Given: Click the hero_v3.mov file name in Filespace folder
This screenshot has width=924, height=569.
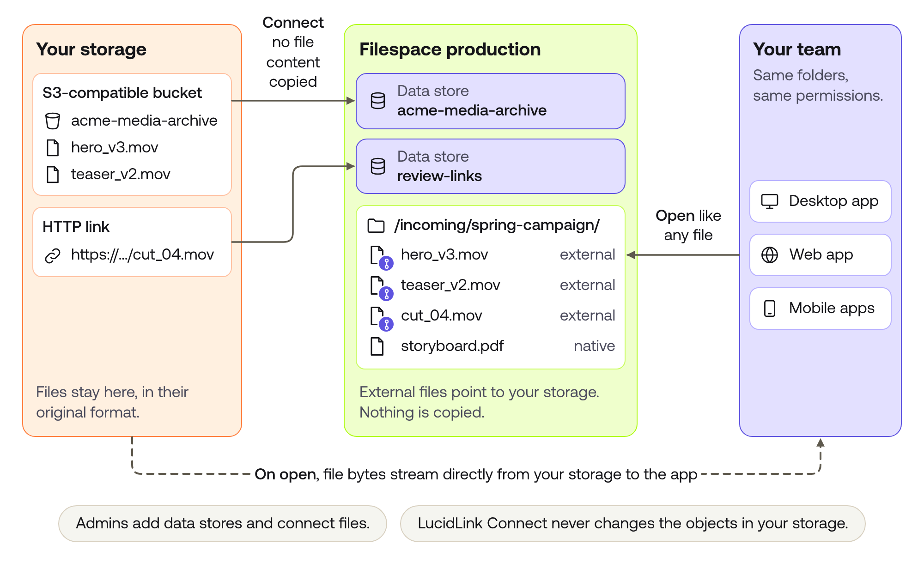Looking at the screenshot, I should tap(444, 254).
